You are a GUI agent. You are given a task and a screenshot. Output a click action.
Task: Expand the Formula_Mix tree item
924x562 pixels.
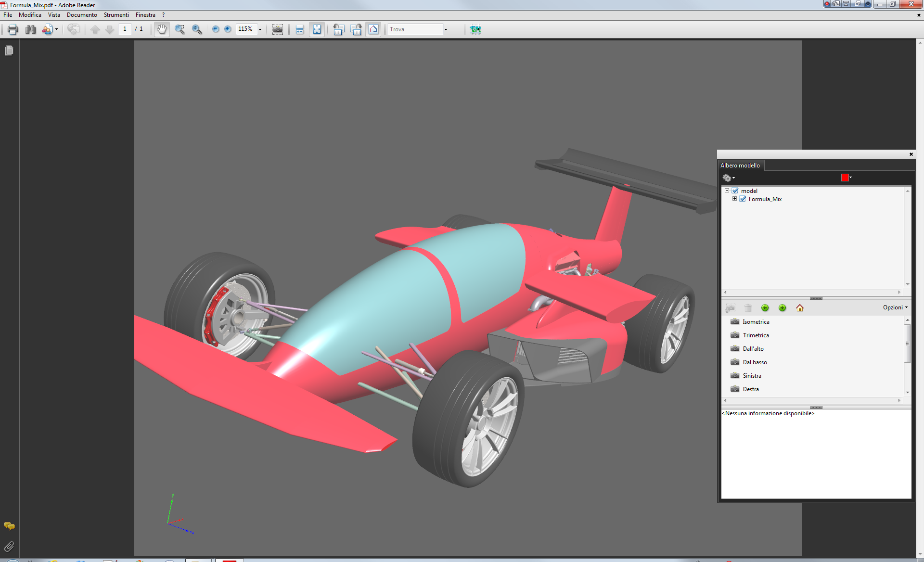point(734,199)
